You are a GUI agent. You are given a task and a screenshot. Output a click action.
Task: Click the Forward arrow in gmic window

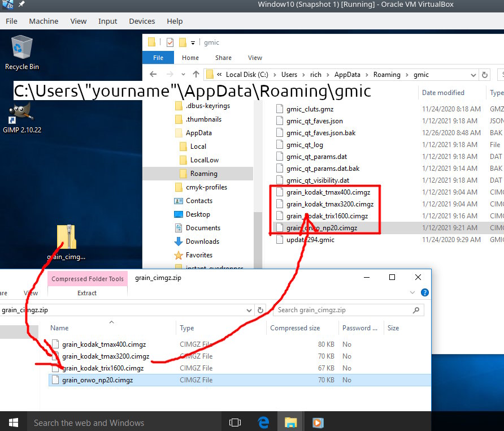[x=170, y=74]
